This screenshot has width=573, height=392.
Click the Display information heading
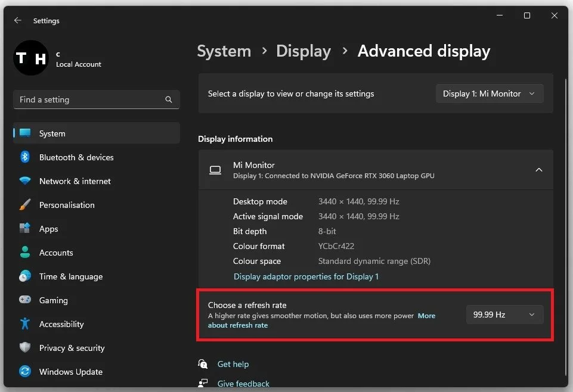point(236,139)
